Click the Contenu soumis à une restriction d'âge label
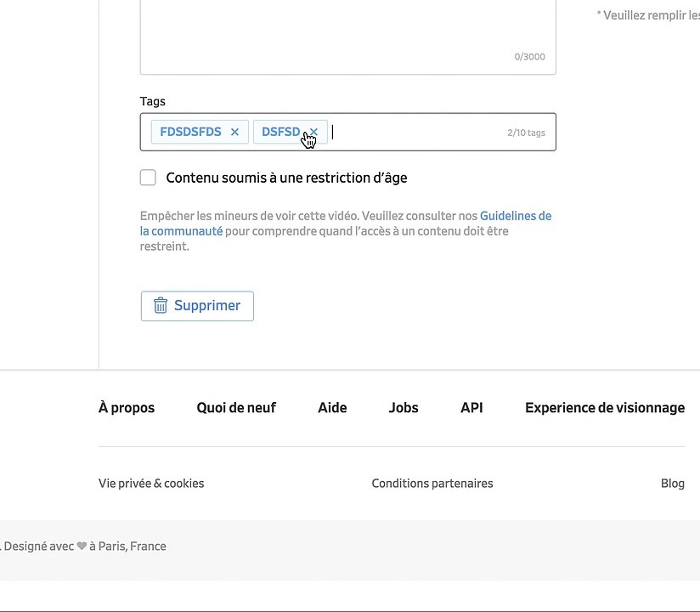This screenshot has height=612, width=700. (286, 178)
